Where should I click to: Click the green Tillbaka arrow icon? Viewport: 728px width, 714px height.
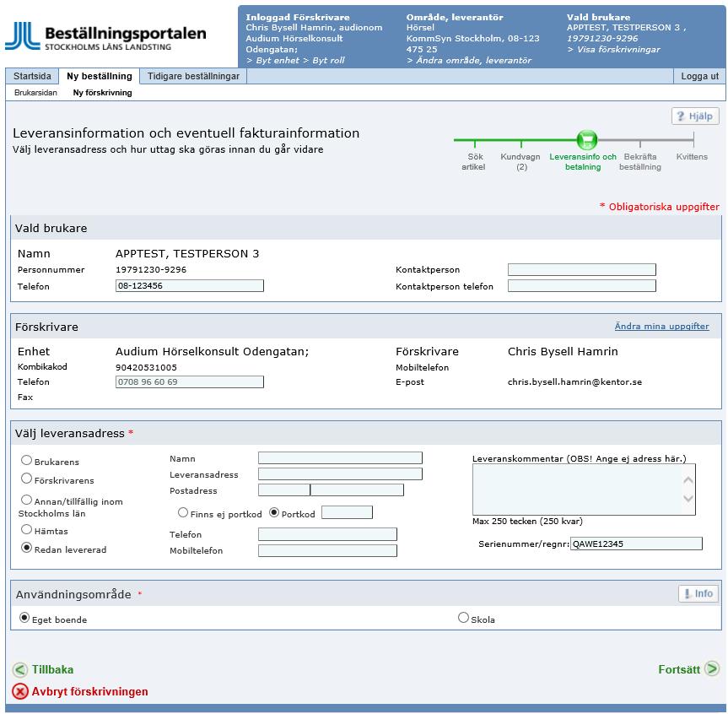pos(20,669)
